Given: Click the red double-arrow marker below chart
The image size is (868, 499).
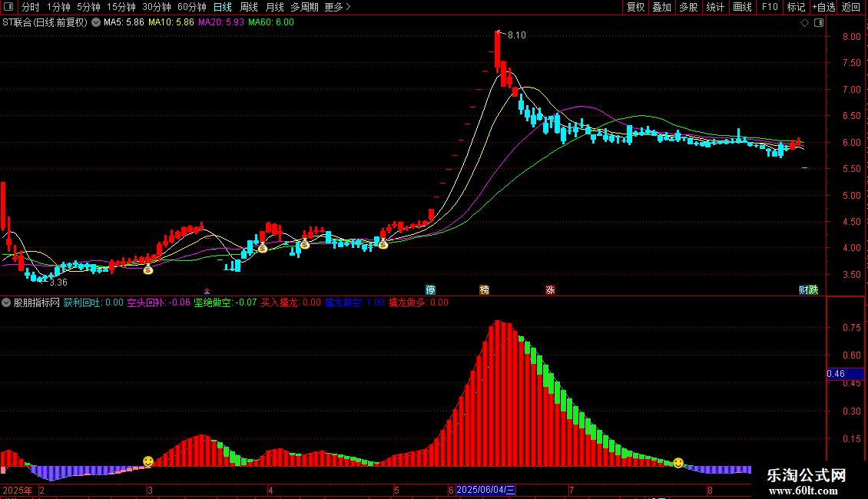Looking at the screenshot, I should 207,291.
